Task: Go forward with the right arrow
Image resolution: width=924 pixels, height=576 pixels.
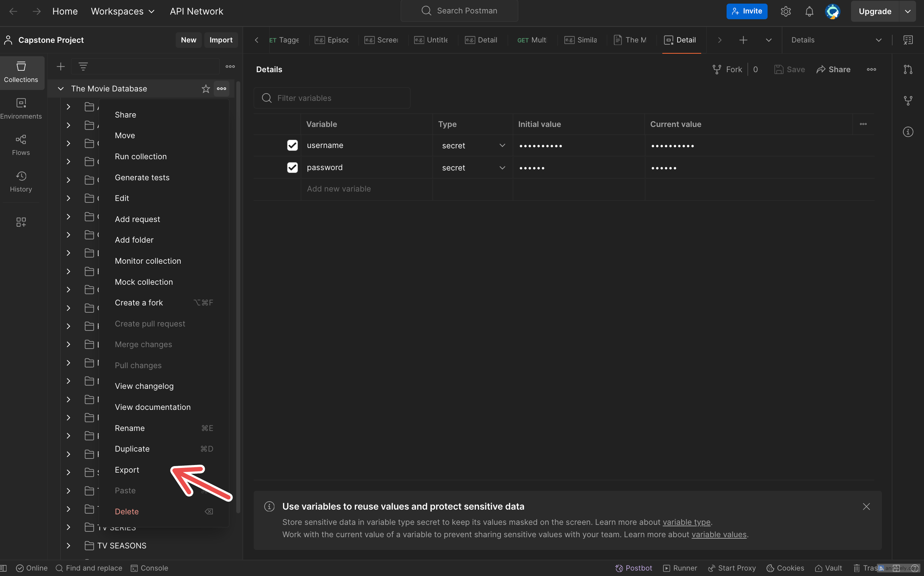Action: [37, 12]
